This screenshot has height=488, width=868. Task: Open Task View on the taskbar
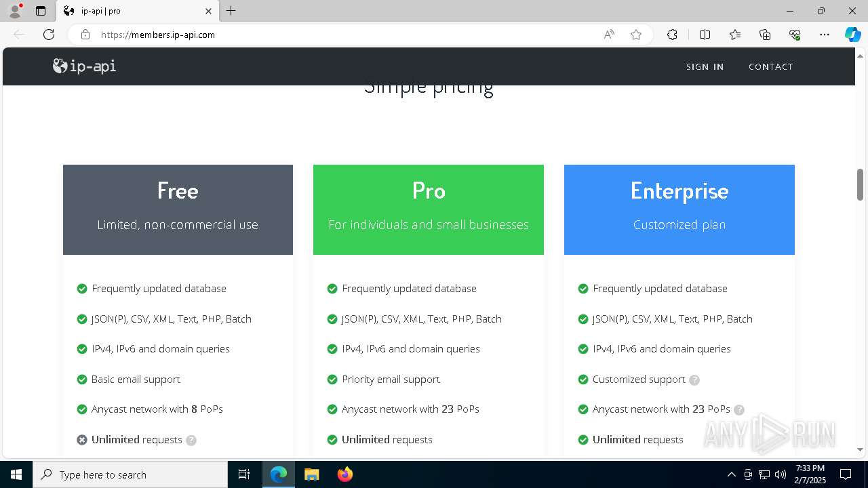(244, 474)
